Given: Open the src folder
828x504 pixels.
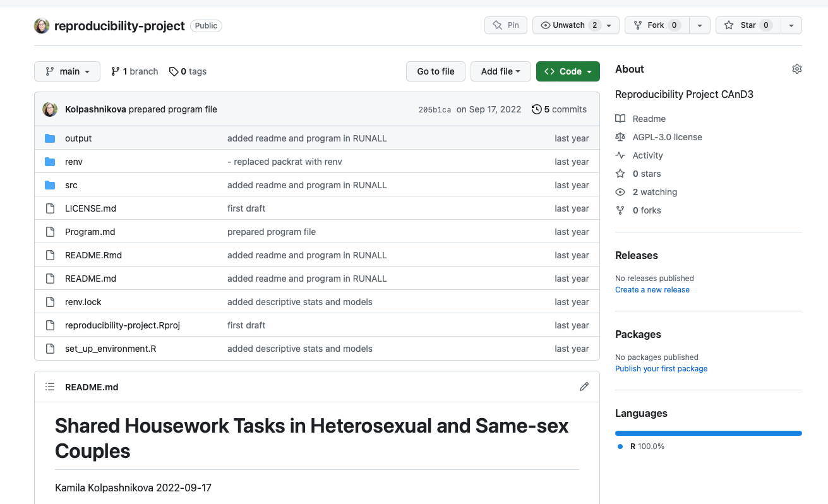Looking at the screenshot, I should click(x=71, y=185).
